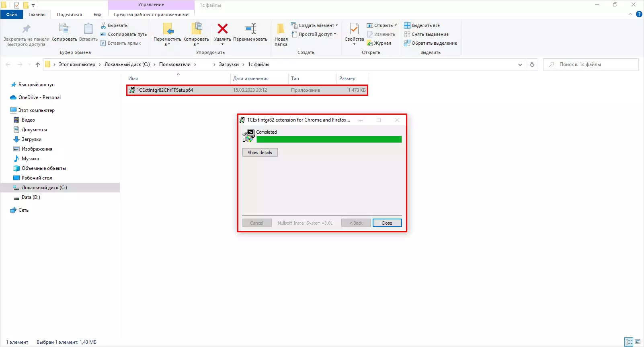Delete file with red X Удалить icon
644x347 pixels.
click(223, 29)
